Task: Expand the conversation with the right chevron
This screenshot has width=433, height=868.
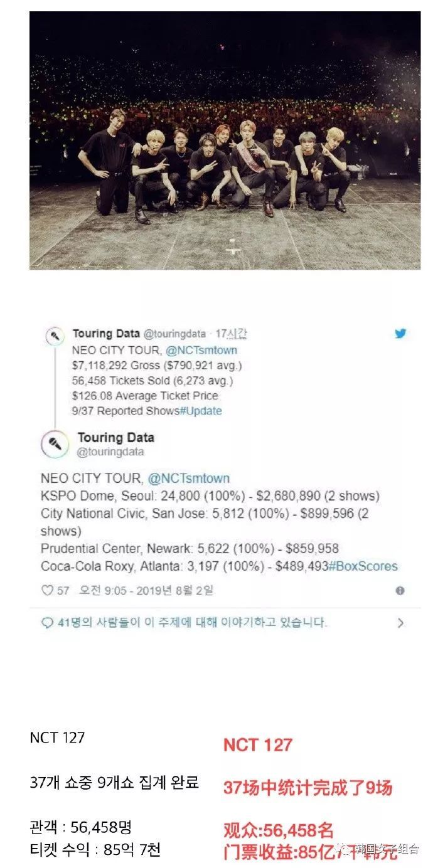Action: click(400, 623)
